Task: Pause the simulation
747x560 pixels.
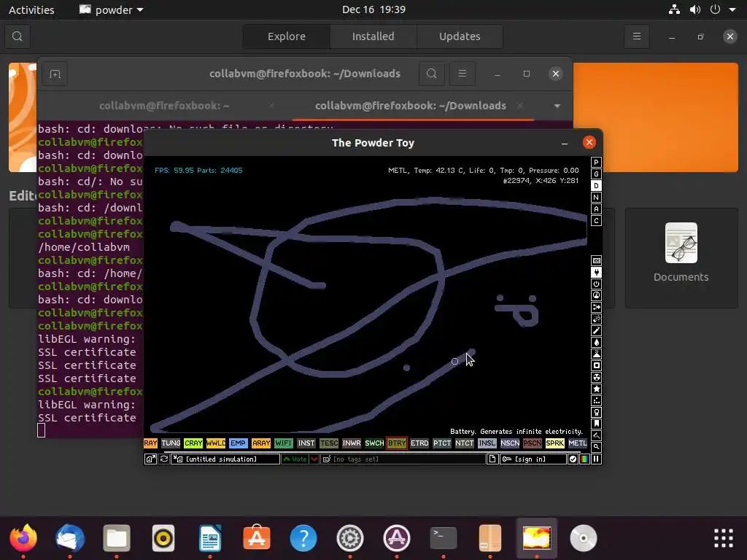Action: 596,459
